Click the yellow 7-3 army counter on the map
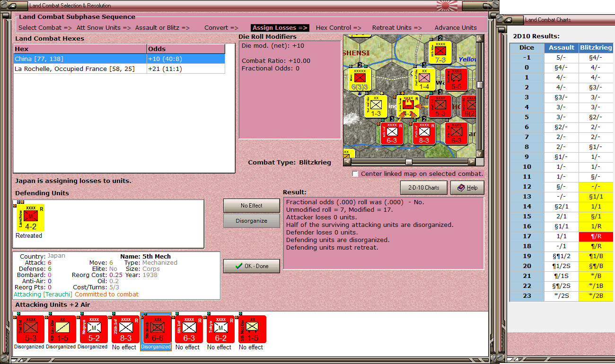615x364 pixels. 440,52
